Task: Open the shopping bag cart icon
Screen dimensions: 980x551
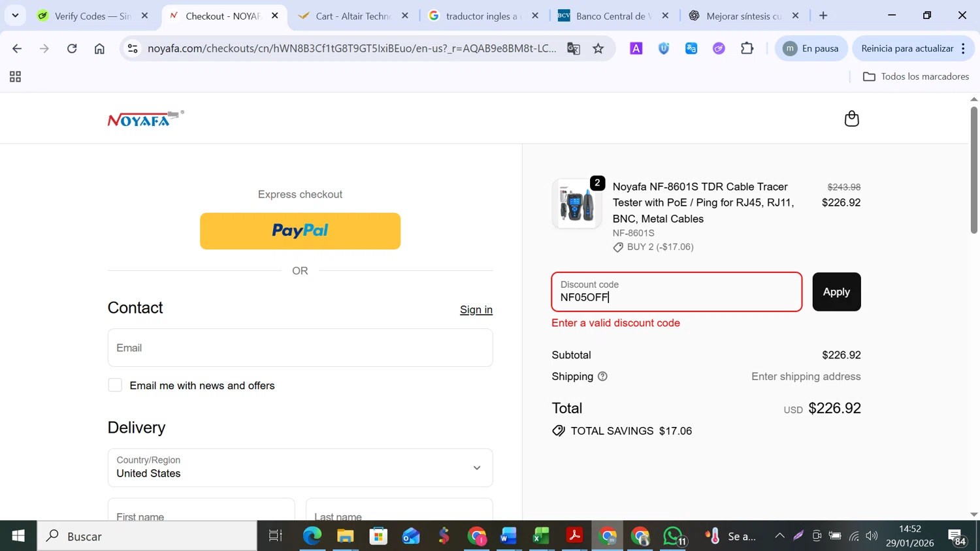Action: (x=851, y=119)
